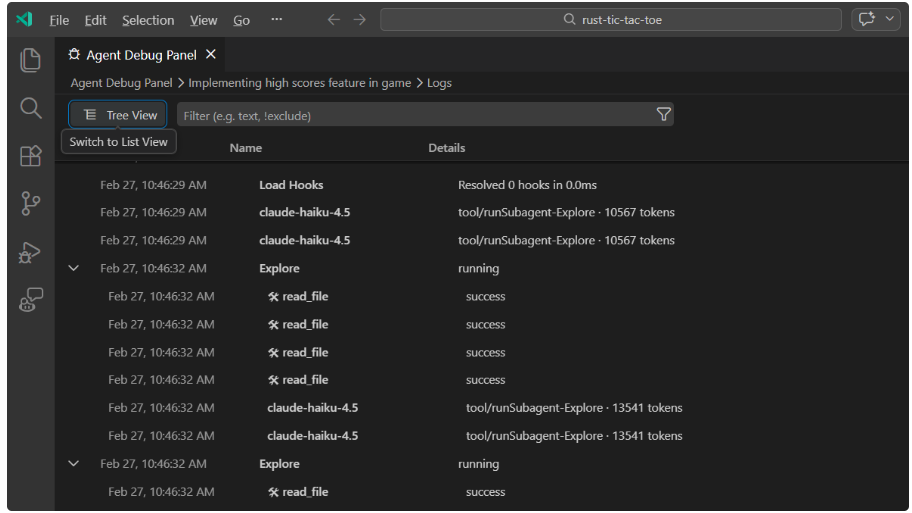Close the Agent Debug Panel tab

coord(210,54)
